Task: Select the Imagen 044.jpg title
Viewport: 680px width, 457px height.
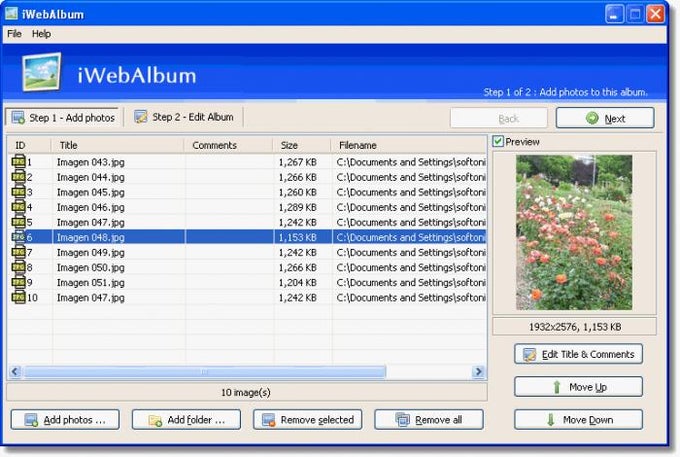Action: 91,177
